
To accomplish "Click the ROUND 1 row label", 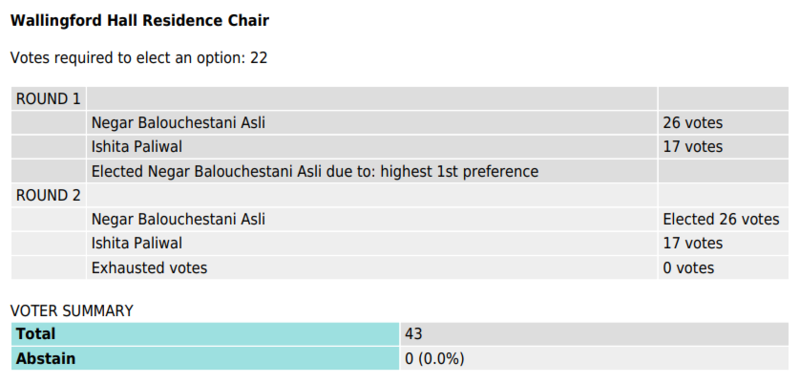I will [x=48, y=99].
